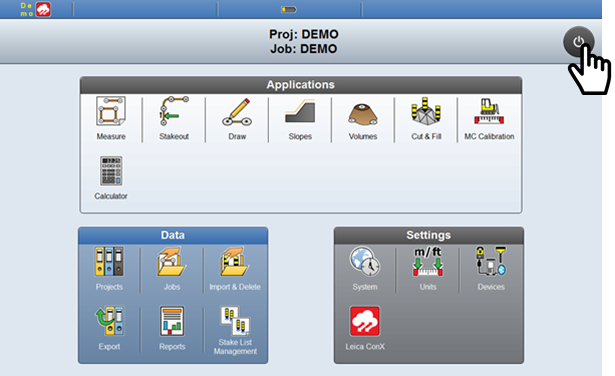Launch the Calculator
This screenshot has height=376, width=615.
[111, 178]
